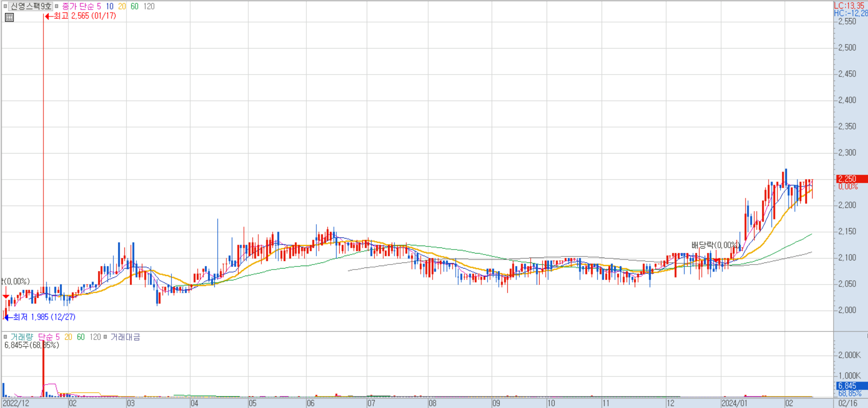Click the 2,000 price axis label

point(847,310)
